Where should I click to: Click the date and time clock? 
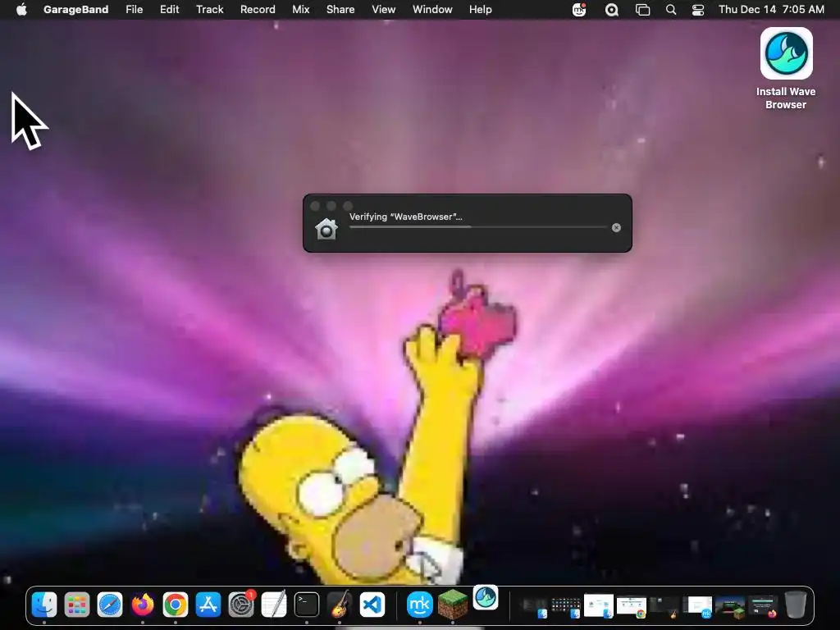771,10
